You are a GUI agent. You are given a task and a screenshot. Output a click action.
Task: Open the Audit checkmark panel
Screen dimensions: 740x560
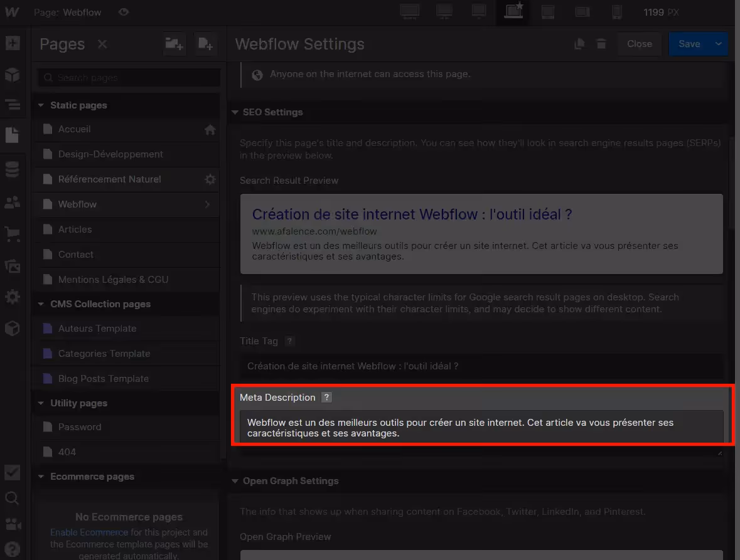point(13,472)
